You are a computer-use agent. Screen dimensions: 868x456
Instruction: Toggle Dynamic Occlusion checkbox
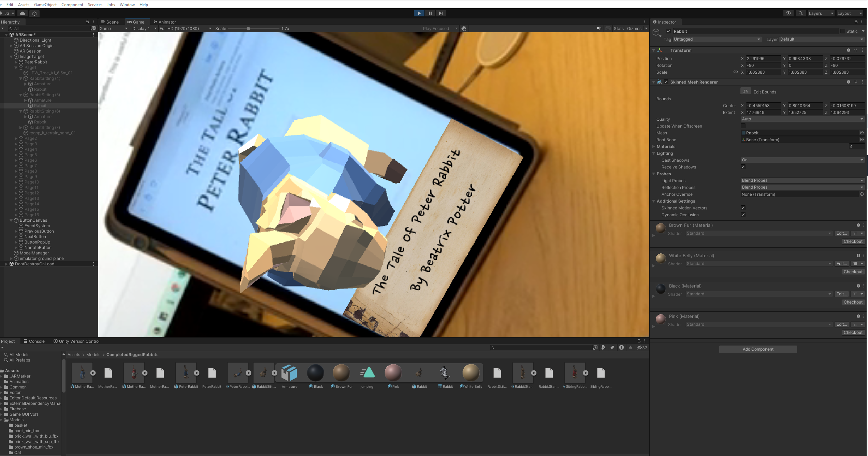pyautogui.click(x=743, y=215)
